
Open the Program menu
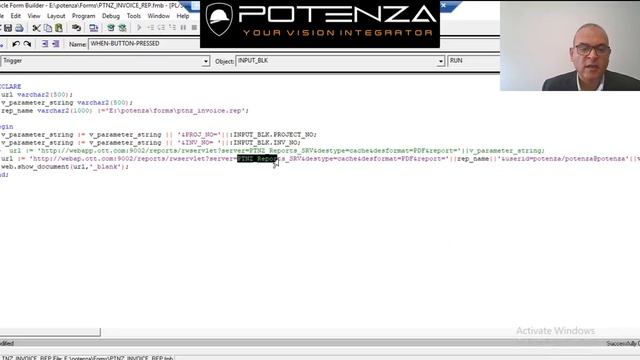pyautogui.click(x=84, y=16)
